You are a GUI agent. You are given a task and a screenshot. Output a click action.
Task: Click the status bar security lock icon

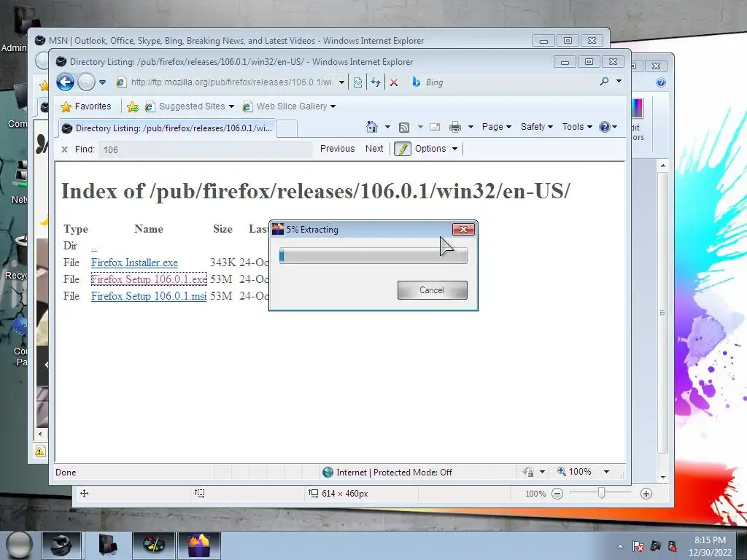click(x=528, y=472)
